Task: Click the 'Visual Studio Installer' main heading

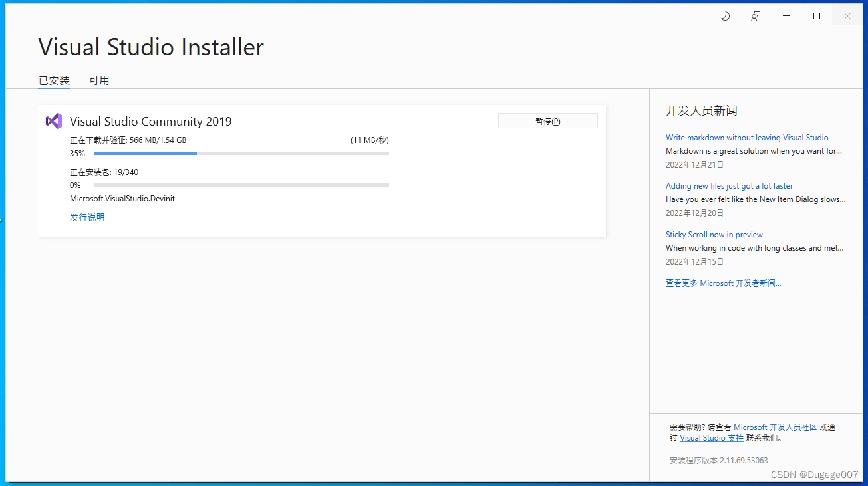Action: (x=151, y=47)
